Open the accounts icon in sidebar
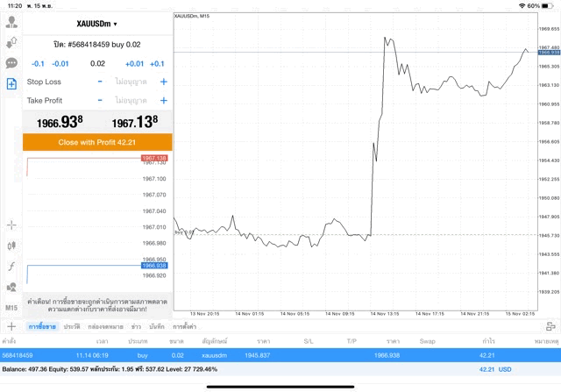561x392 pixels. click(x=11, y=23)
